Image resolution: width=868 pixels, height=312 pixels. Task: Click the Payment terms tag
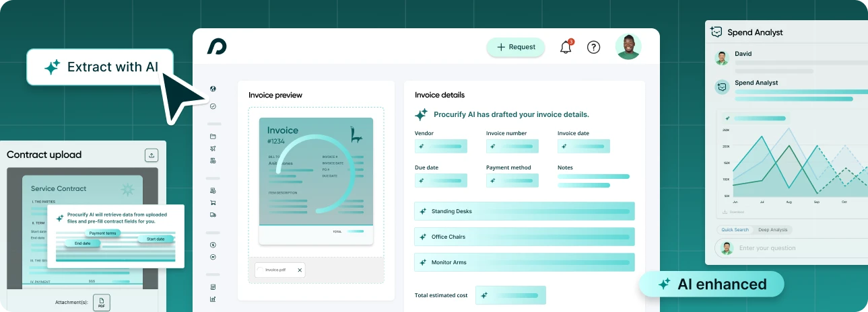pos(103,233)
